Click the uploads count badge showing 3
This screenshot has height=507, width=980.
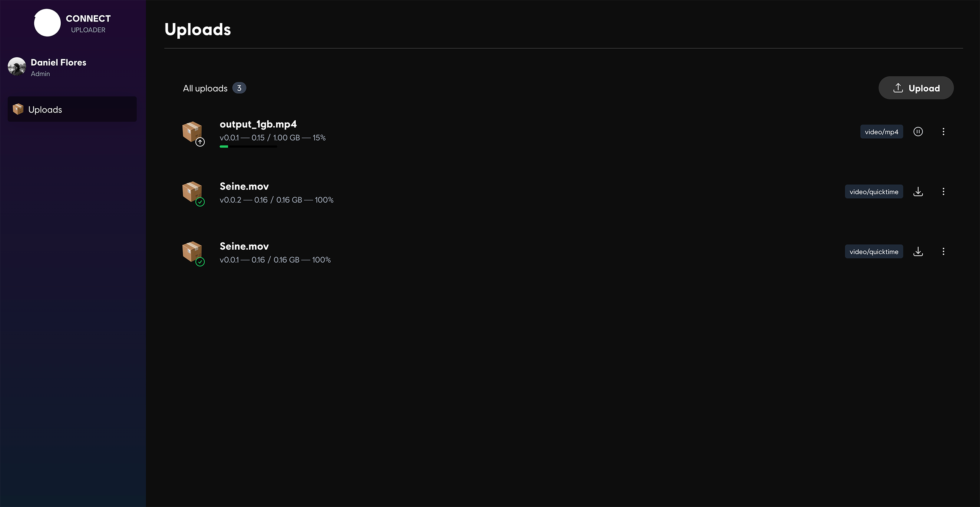pos(239,88)
